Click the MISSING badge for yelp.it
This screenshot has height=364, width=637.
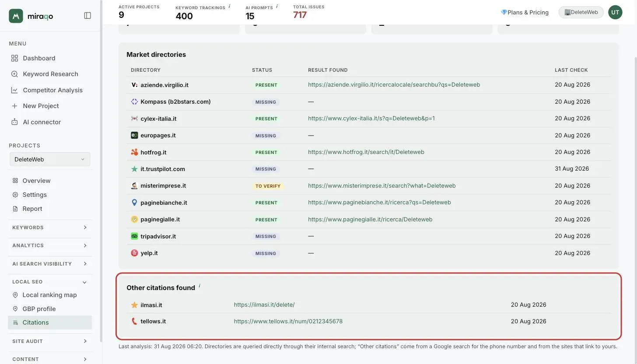(266, 253)
